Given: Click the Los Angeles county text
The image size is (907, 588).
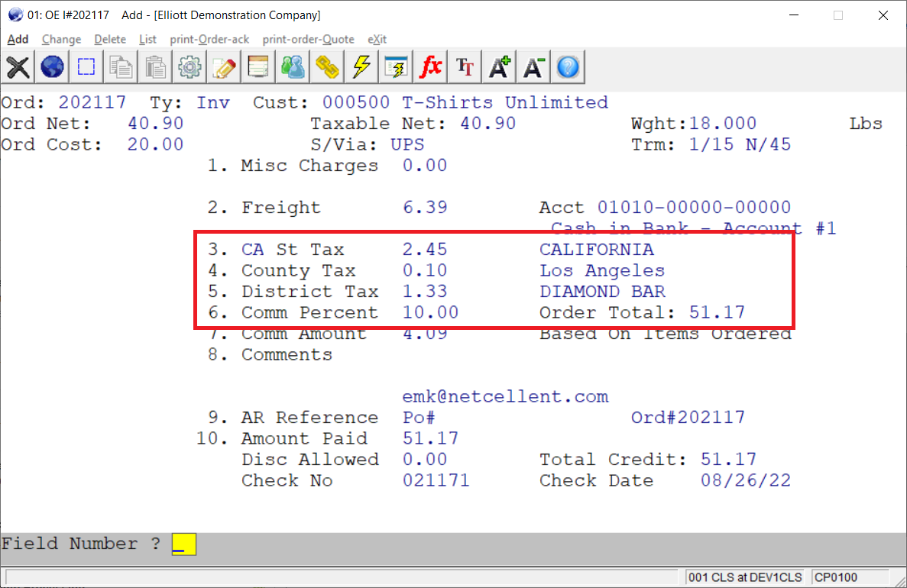Looking at the screenshot, I should [602, 270].
